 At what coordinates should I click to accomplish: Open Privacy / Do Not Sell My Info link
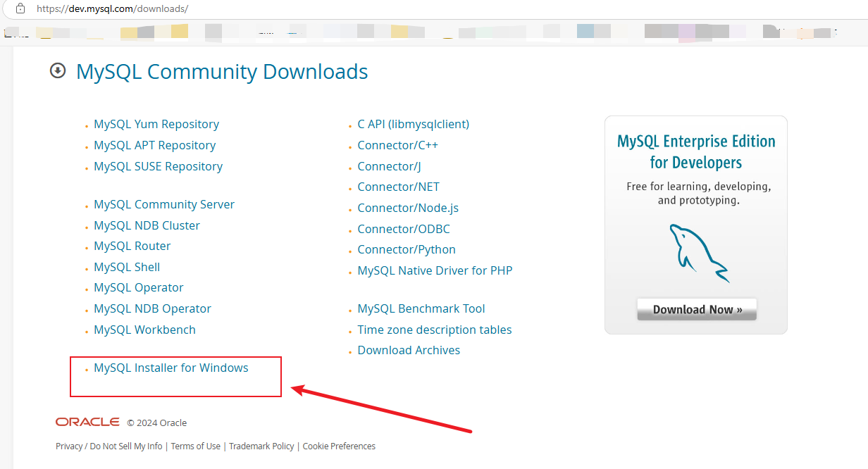[109, 446]
